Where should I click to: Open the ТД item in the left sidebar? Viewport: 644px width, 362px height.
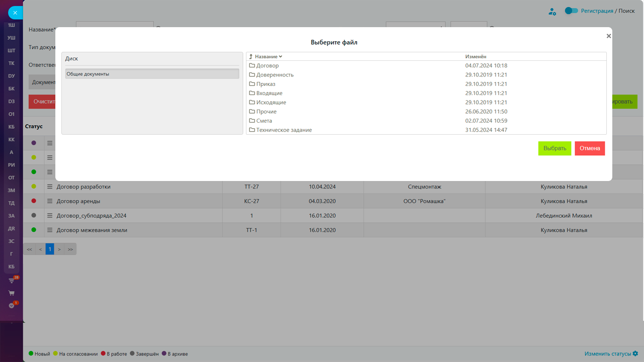(12, 203)
